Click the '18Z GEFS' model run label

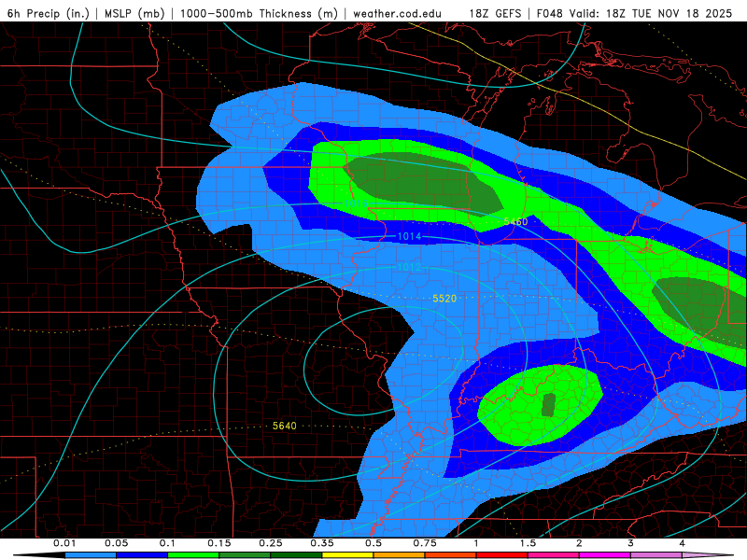coord(495,13)
